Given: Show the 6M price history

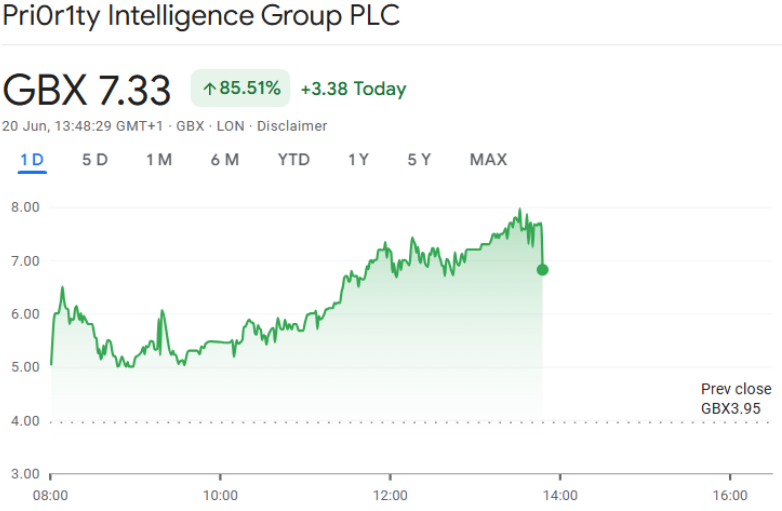Looking at the screenshot, I should coord(224,160).
